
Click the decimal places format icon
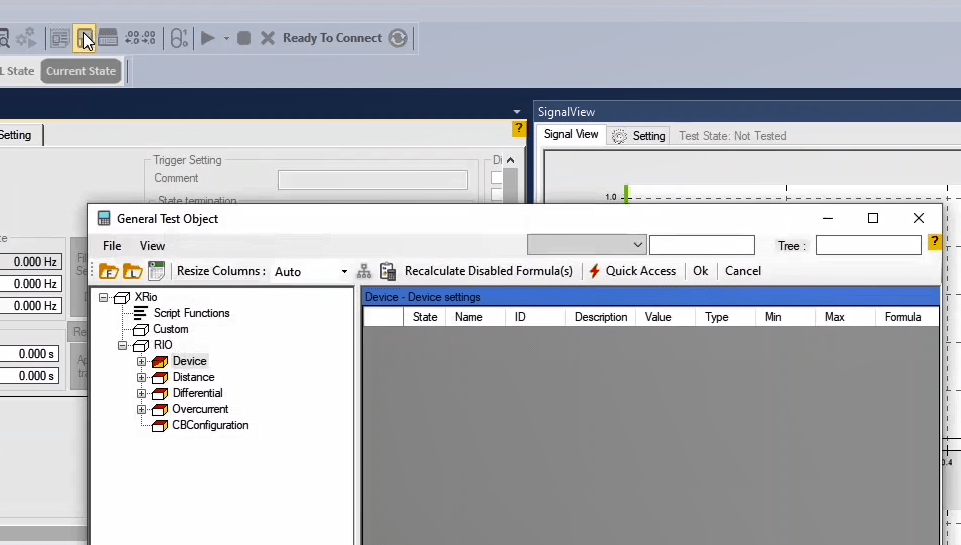coord(140,38)
